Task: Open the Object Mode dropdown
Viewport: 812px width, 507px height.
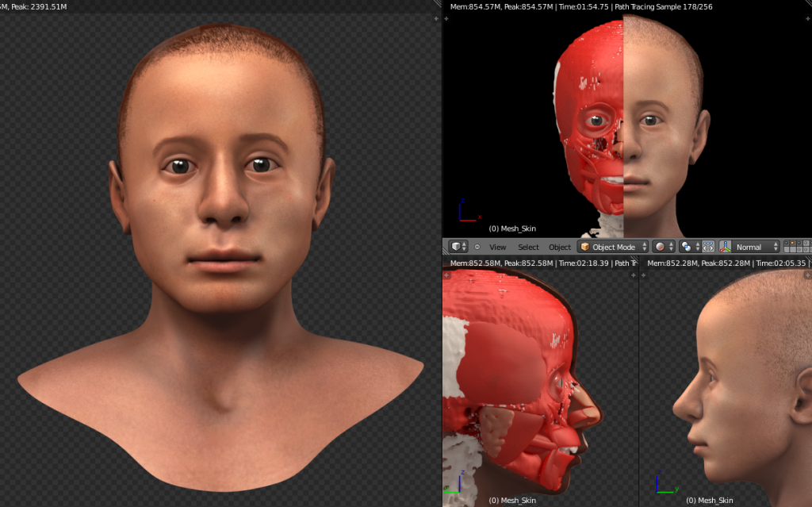Action: tap(614, 247)
